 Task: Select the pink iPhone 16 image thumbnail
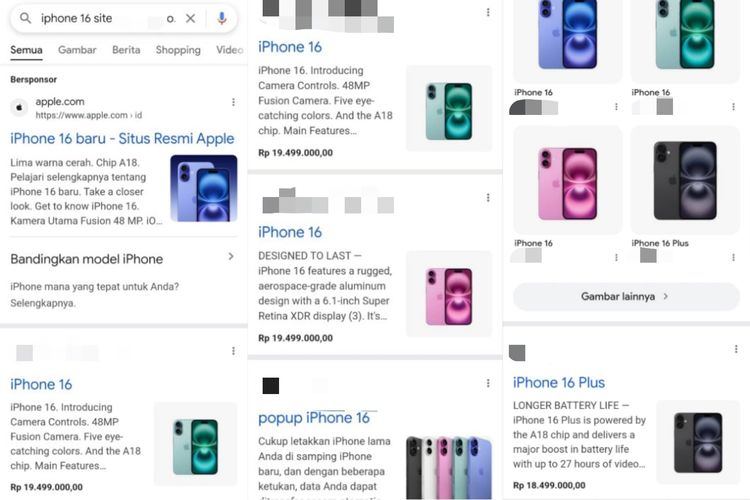(x=567, y=180)
